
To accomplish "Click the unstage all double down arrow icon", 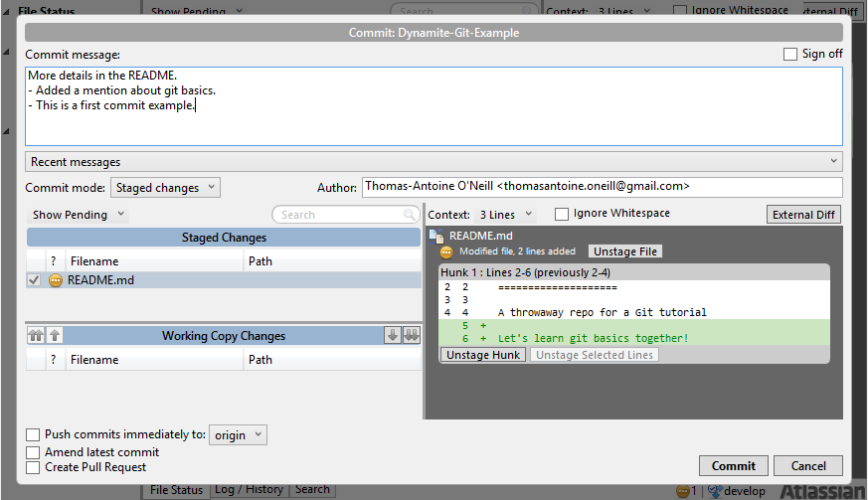I will [412, 335].
